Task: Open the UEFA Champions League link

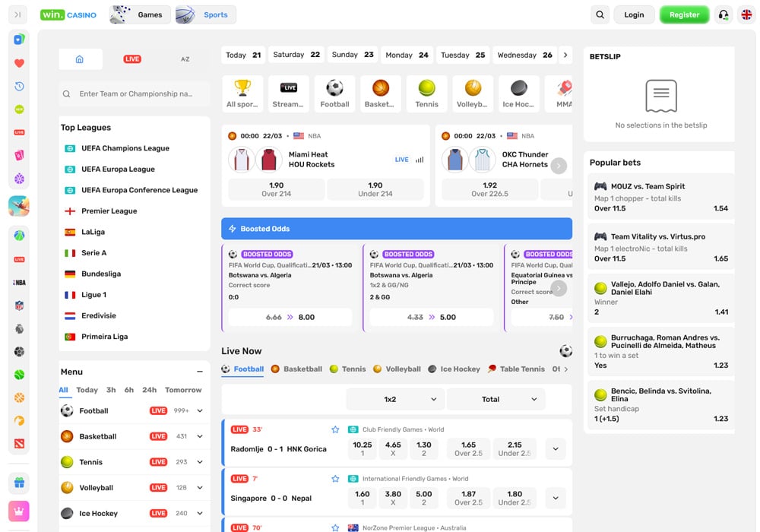Action: (x=125, y=148)
